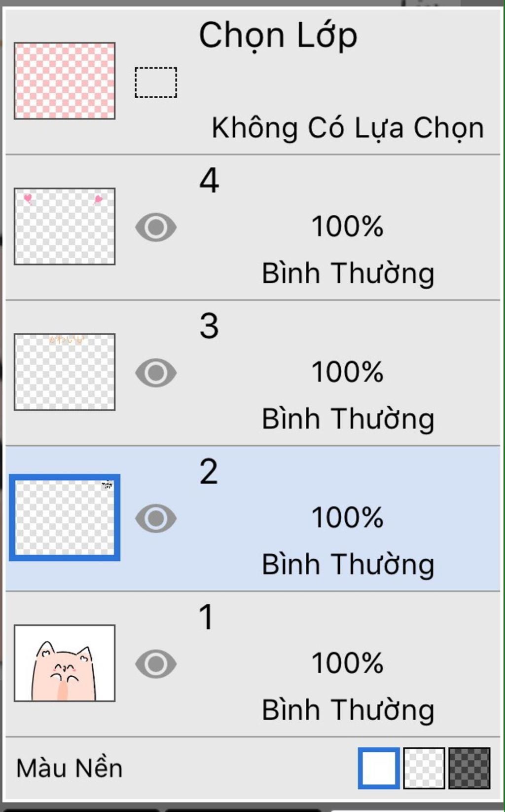
Task: Click the 100% opacity of layer 4
Action: coord(348,227)
